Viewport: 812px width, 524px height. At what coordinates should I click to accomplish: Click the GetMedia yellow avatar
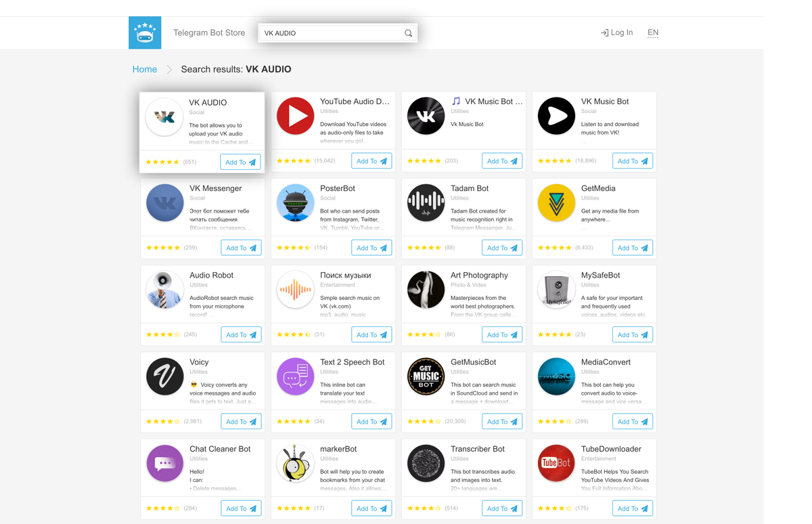[x=556, y=202]
